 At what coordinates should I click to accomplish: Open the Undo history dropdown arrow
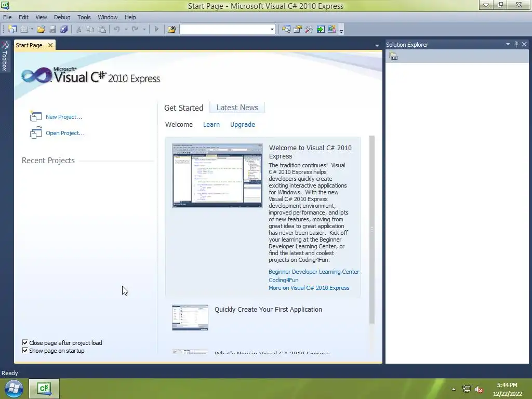point(126,30)
